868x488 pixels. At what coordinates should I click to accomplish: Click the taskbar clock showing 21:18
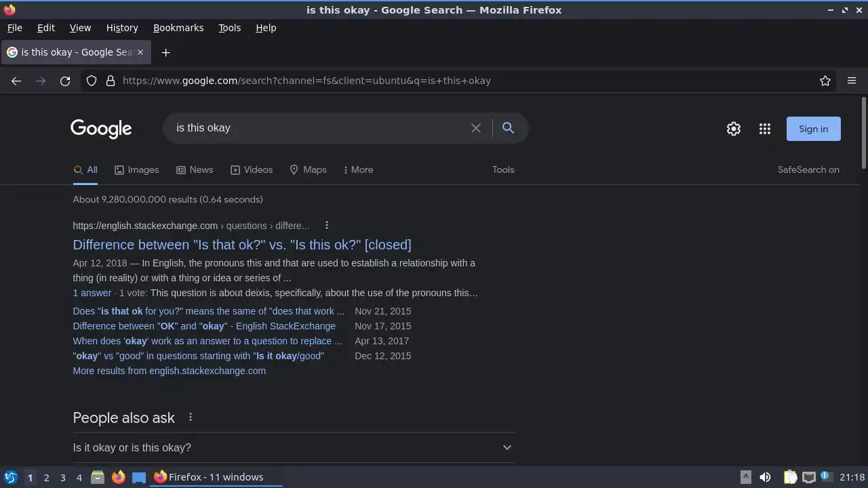click(852, 477)
